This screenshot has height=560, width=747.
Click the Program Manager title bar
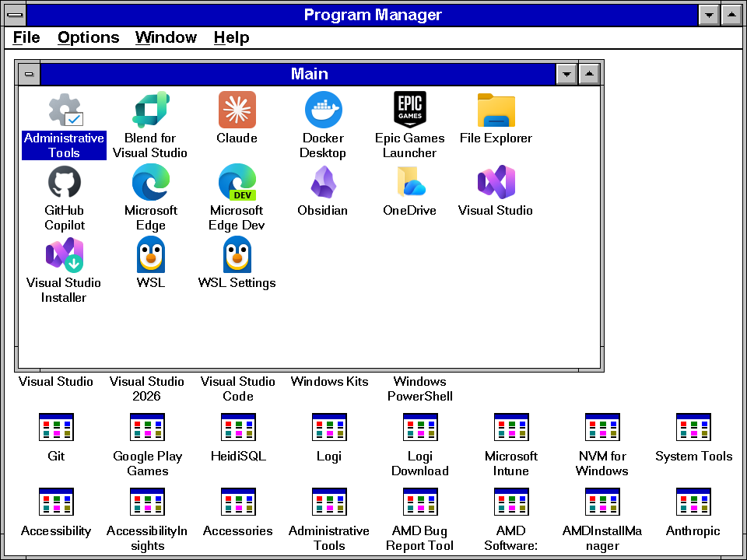pos(362,15)
